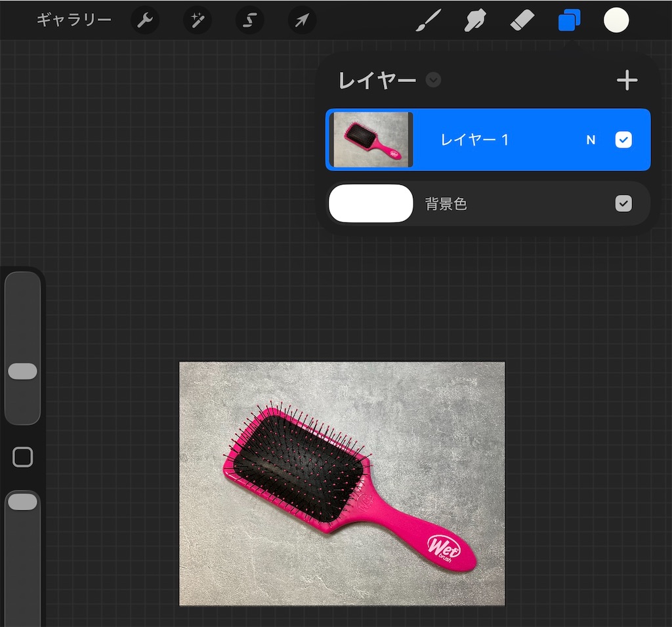Click the brush size slider handle

point(23,371)
